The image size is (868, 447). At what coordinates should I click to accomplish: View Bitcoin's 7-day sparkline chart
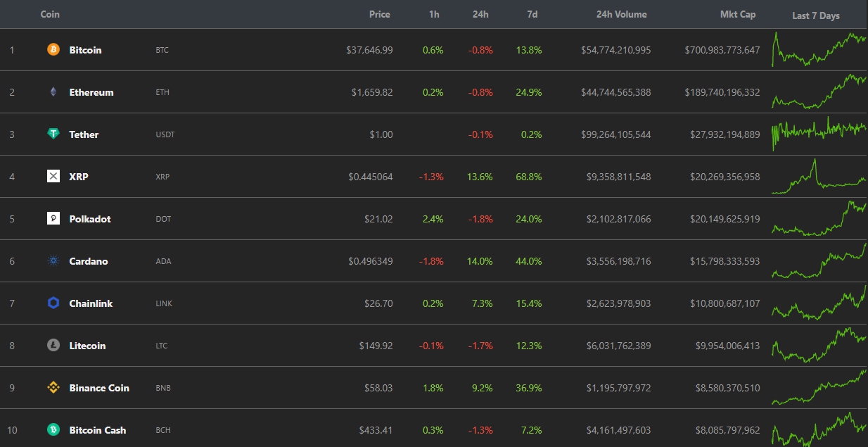[x=819, y=49]
